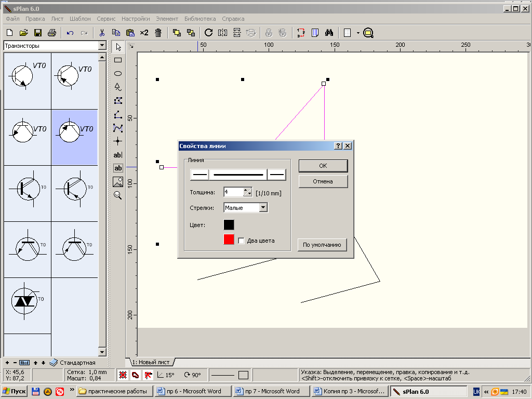Open dialog help with the ? button
532x399 pixels.
338,146
